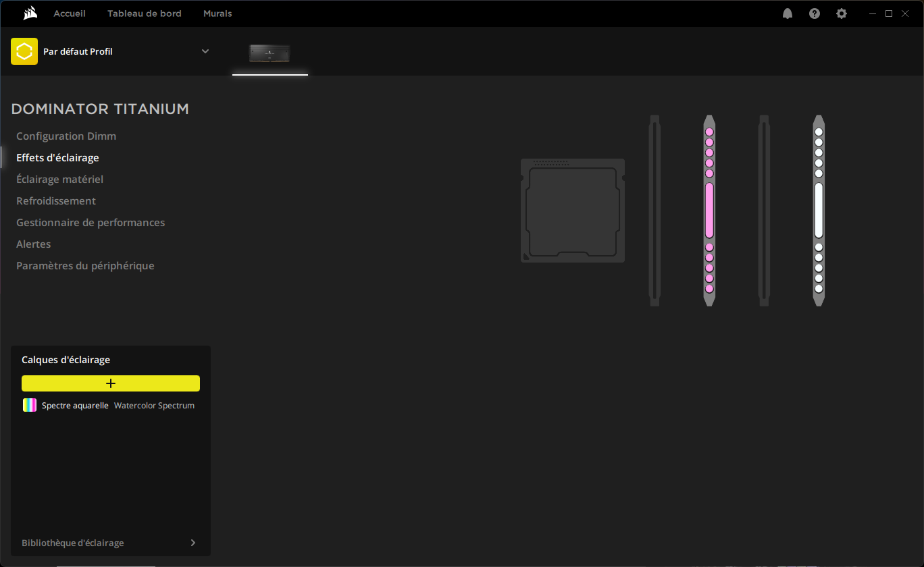Go to the Accueil tab
Image resolution: width=924 pixels, height=567 pixels.
pos(70,13)
